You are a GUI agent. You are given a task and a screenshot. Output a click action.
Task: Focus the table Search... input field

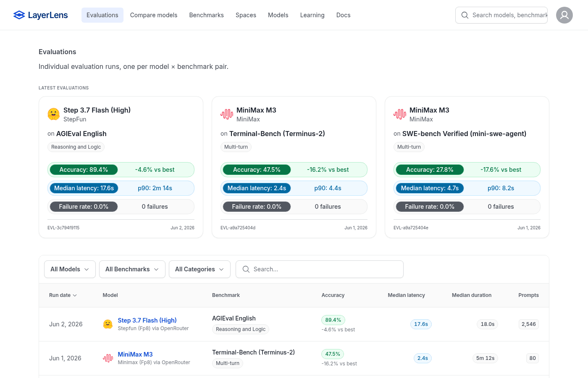[x=320, y=269]
